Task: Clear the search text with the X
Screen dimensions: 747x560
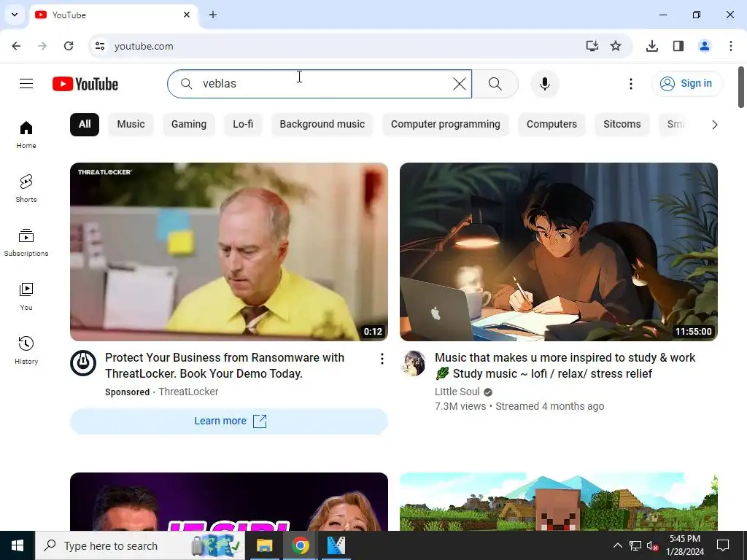Action: (x=460, y=84)
